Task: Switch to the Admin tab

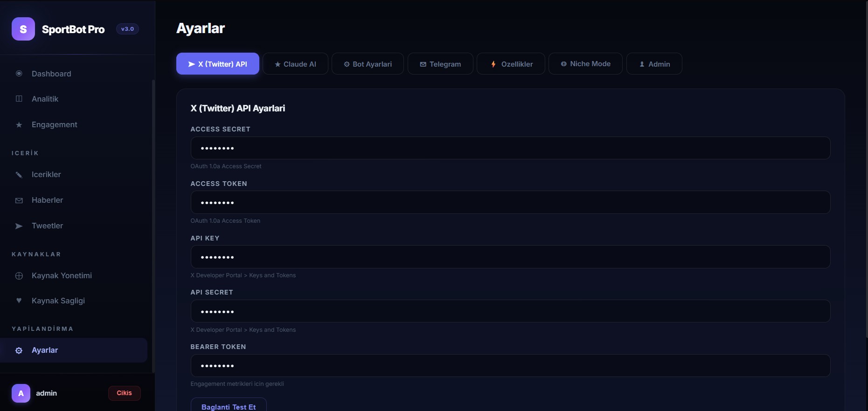Action: [654, 64]
